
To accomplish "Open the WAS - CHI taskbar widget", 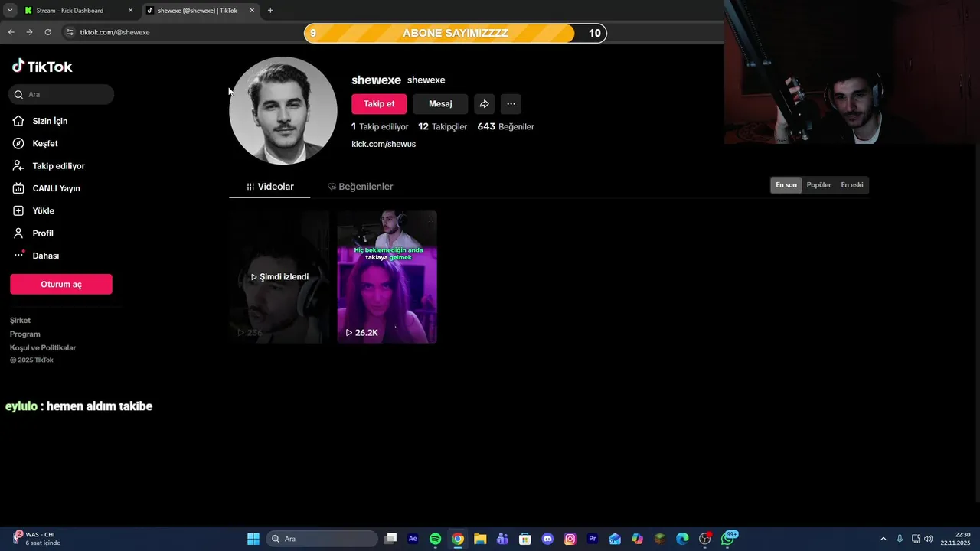I will (35, 539).
